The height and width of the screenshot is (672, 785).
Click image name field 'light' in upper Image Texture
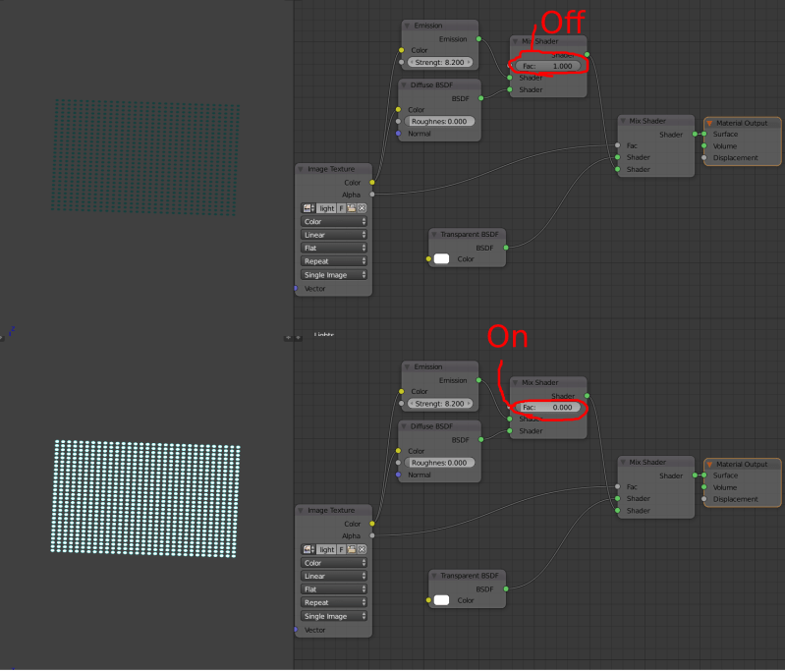(326, 208)
